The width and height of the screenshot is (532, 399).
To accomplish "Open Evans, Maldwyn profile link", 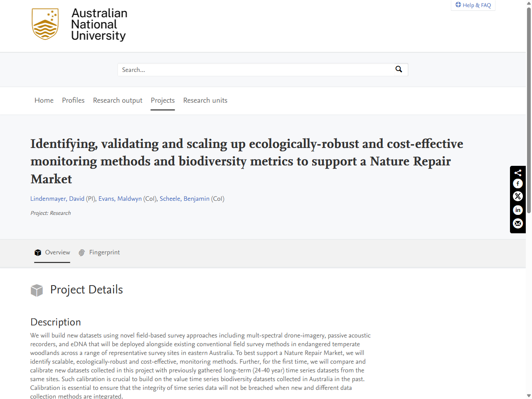I will [x=120, y=199].
